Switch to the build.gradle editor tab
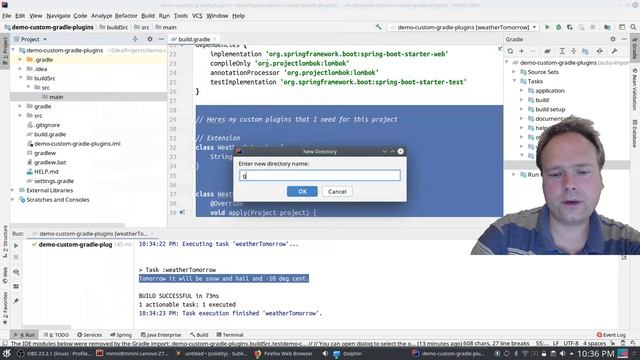 pos(194,39)
